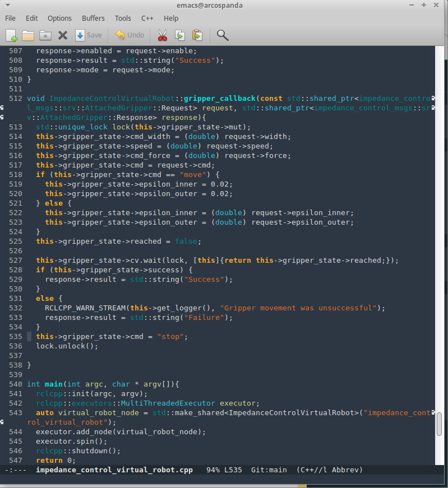Show the Help menu
This screenshot has width=448, height=488.
[x=171, y=18]
